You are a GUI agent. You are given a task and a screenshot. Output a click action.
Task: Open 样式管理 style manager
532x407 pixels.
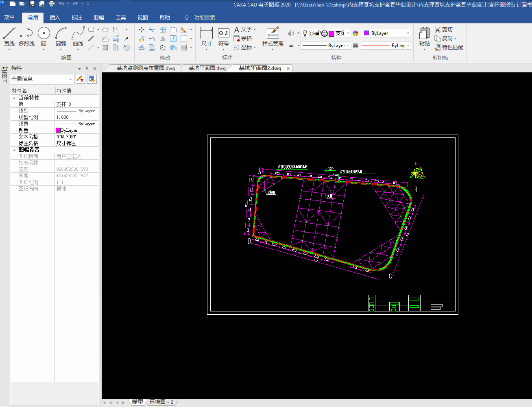click(273, 37)
